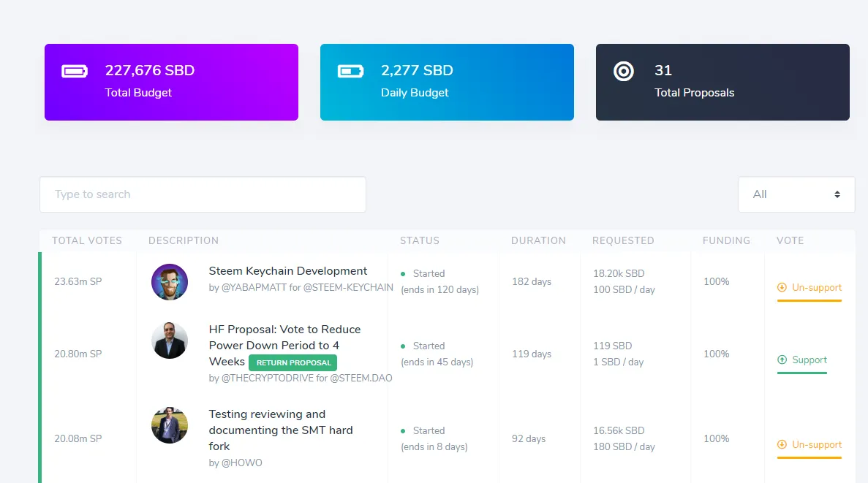Click the green status dot of HF Proposal
Image resolution: width=868 pixels, height=483 pixels.
403,346
